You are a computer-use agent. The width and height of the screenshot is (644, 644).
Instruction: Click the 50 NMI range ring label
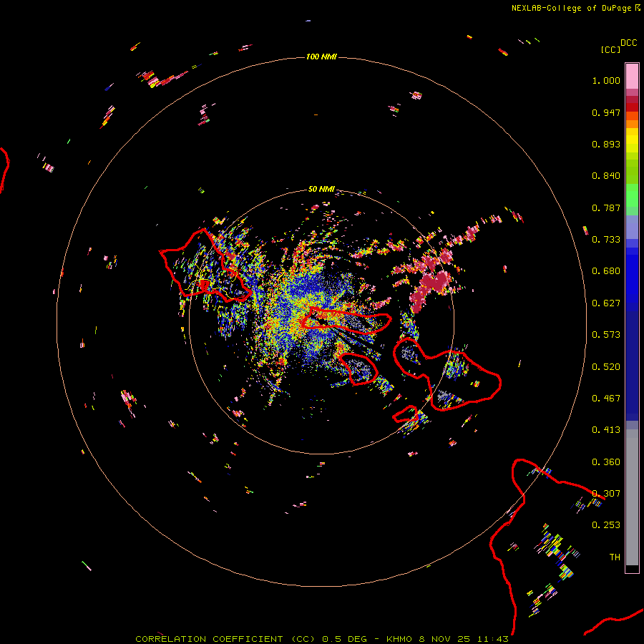click(321, 189)
